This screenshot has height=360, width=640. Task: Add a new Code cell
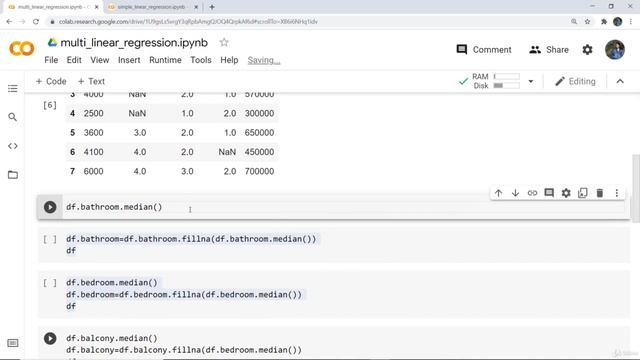pos(51,81)
